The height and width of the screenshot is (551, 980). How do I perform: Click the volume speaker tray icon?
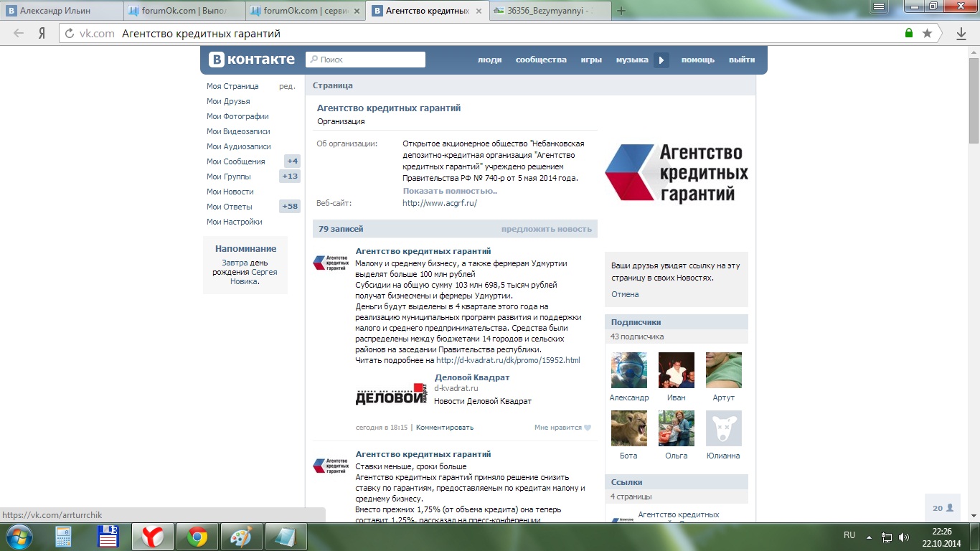[904, 537]
